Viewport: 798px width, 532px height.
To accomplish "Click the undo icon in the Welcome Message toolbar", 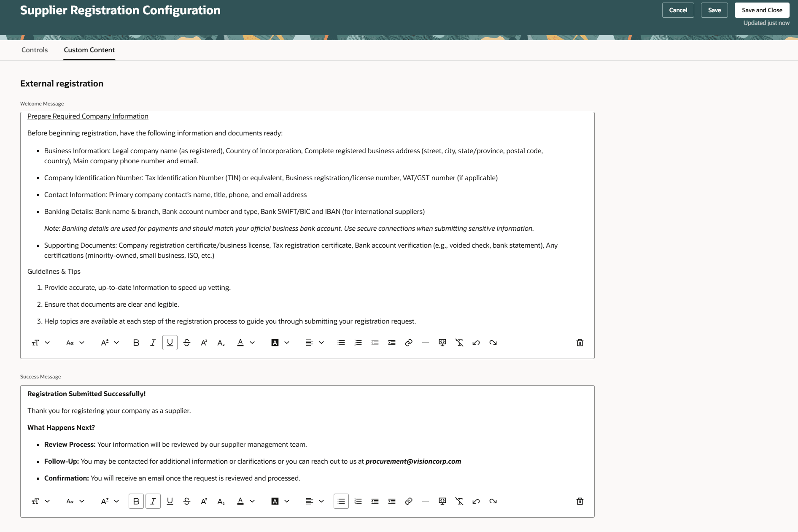I will pos(476,343).
